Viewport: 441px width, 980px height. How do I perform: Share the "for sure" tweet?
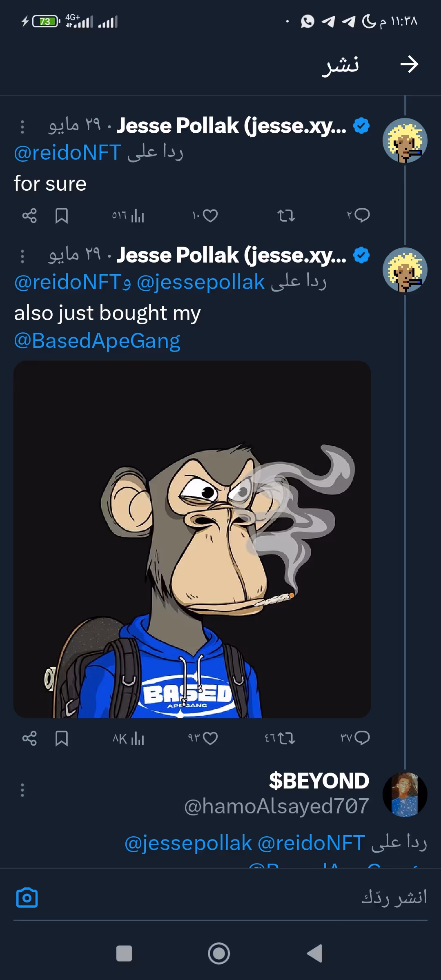(29, 216)
